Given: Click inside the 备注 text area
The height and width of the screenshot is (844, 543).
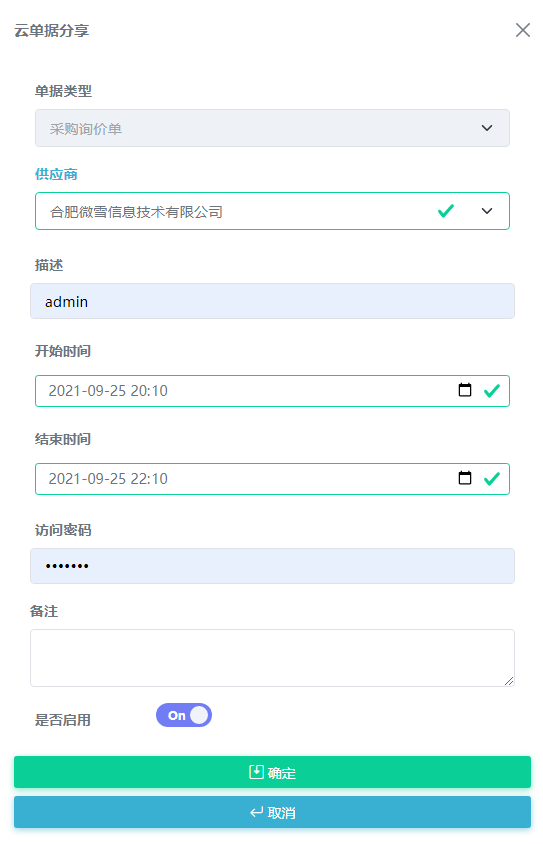Looking at the screenshot, I should coord(272,658).
